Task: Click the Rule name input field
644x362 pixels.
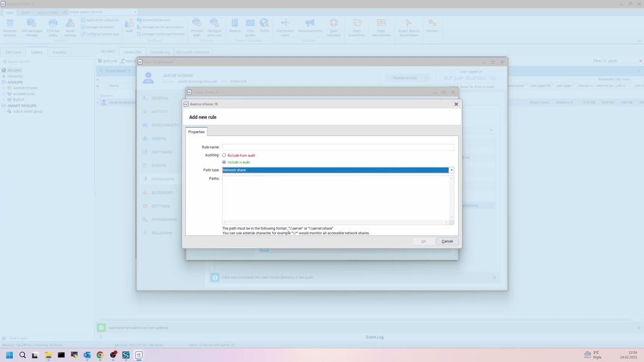Action: 338,147
